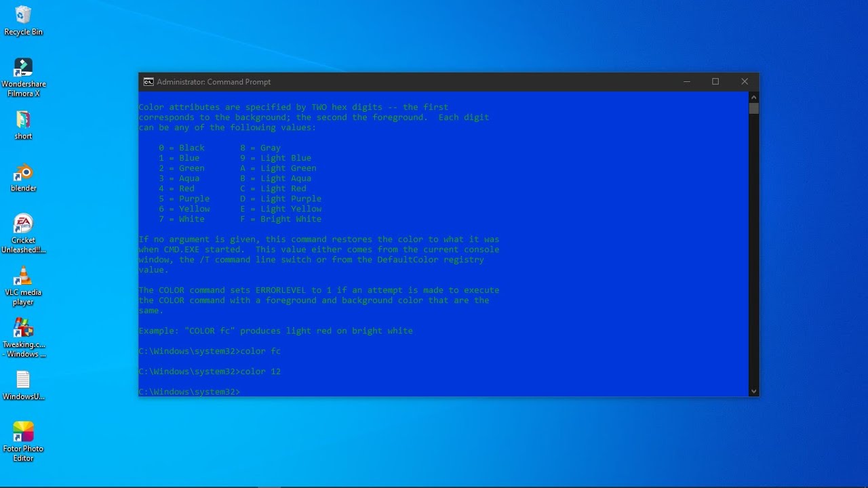
Task: Click the line starting 'If no argument is given'
Action: pos(319,239)
